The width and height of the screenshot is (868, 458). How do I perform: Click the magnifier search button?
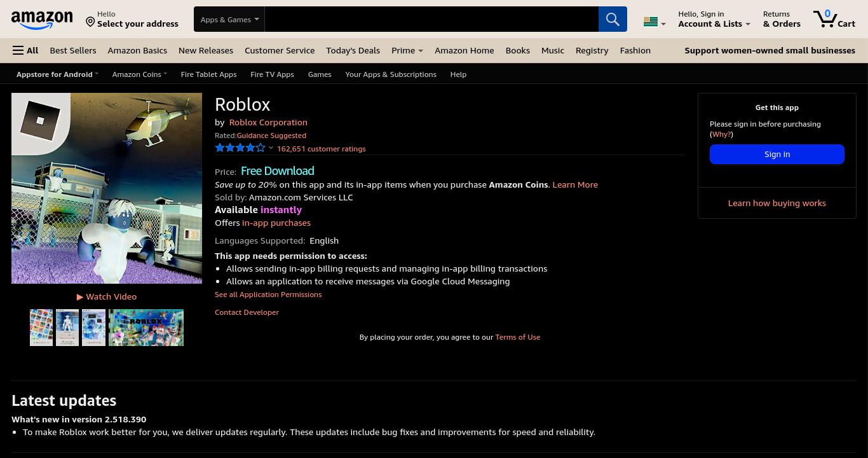[x=613, y=19]
